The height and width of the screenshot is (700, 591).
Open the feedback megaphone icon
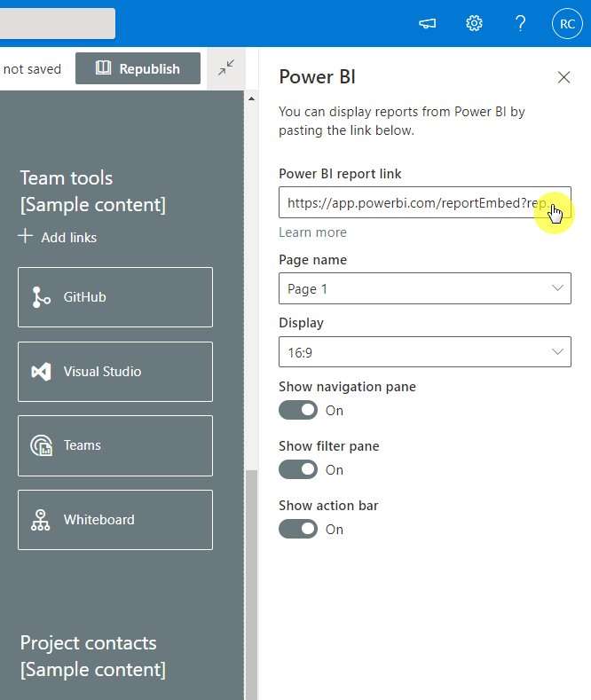(427, 23)
